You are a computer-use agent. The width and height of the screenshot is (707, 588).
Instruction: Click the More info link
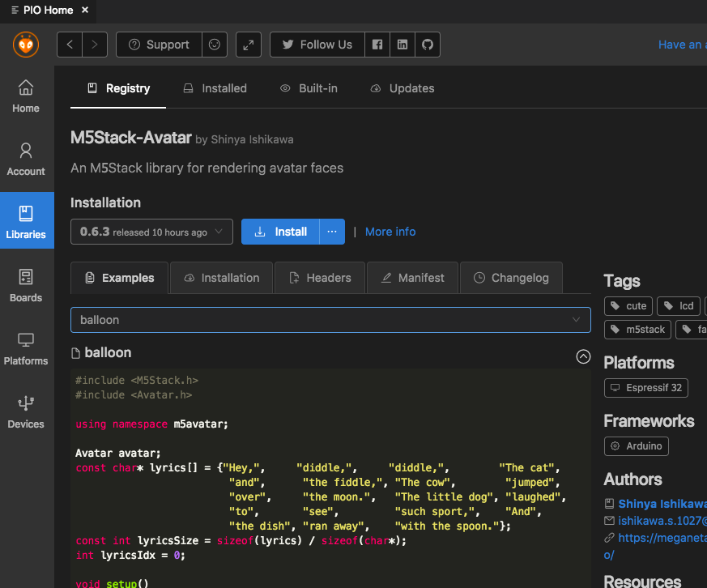click(x=390, y=232)
